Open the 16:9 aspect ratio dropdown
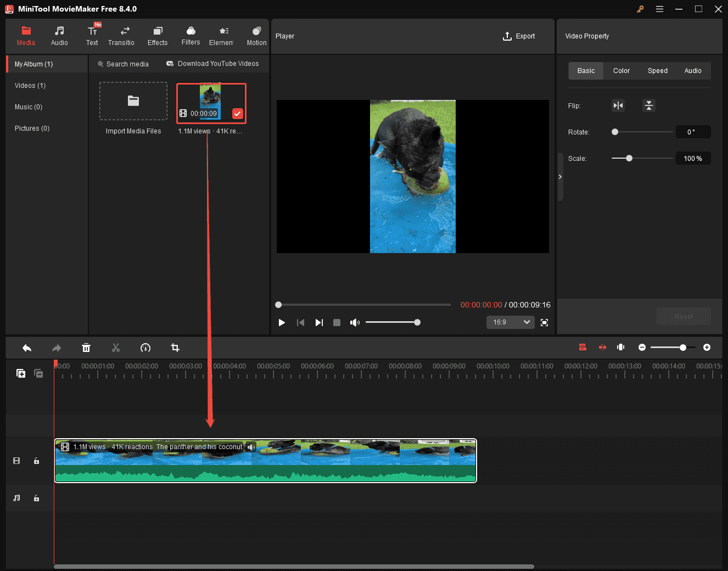Screen dimensions: 728x571 (510, 322)
